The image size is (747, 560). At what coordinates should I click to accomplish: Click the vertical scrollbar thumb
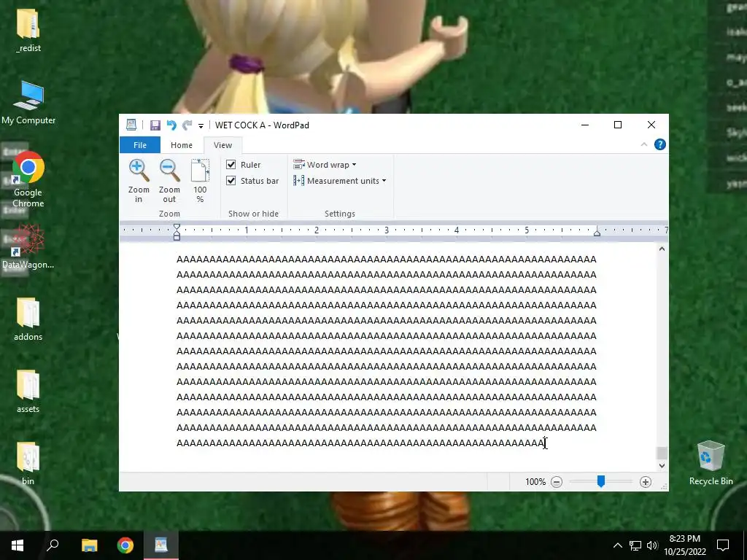click(662, 452)
